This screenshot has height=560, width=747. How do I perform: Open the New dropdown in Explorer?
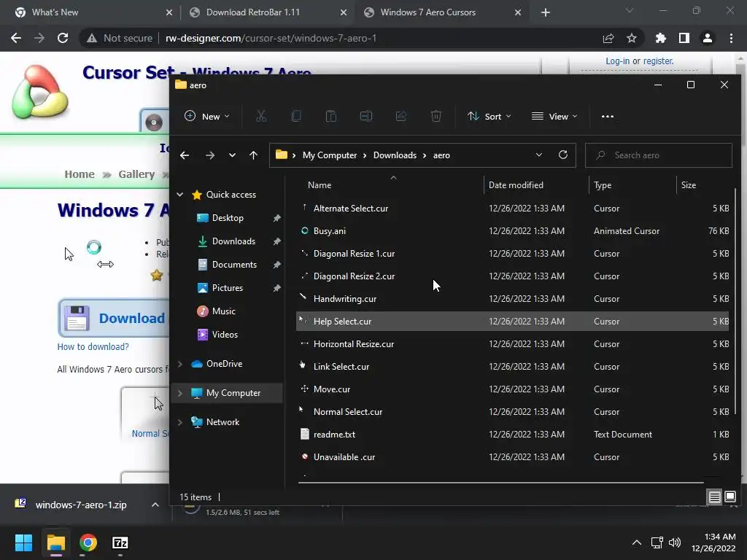[207, 116]
